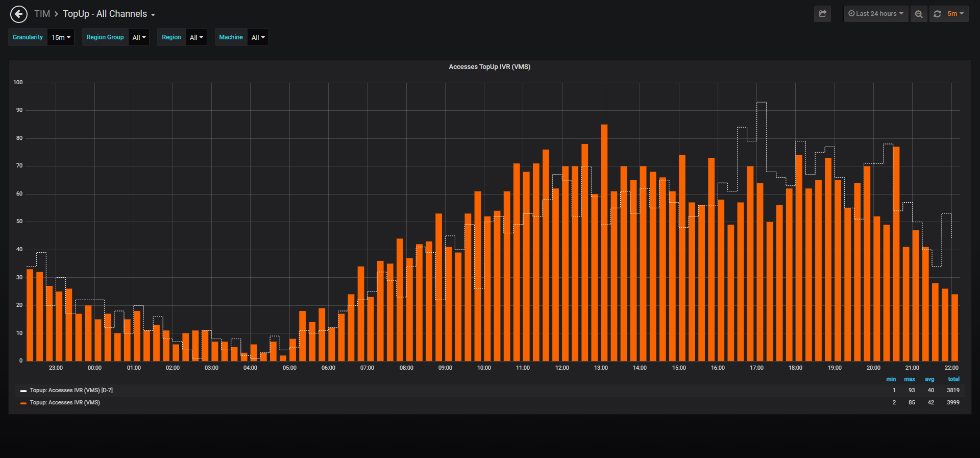This screenshot has height=458, width=980.
Task: Open the 5m refresh interval dropdown
Action: pos(955,14)
